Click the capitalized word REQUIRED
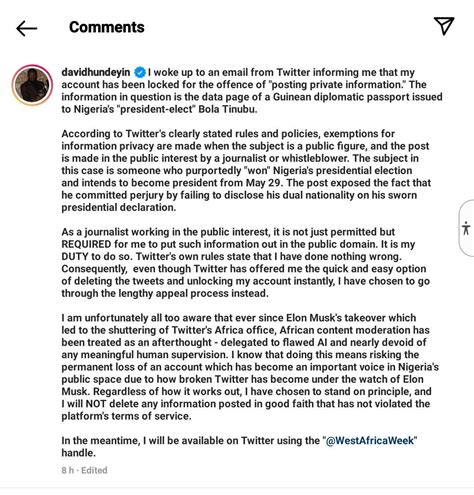This screenshot has height=495, width=474. click(86, 244)
